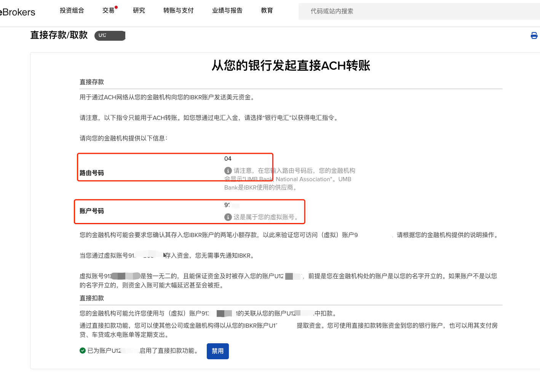This screenshot has height=392, width=540.
Task: Click the print icon
Action: tap(534, 35)
